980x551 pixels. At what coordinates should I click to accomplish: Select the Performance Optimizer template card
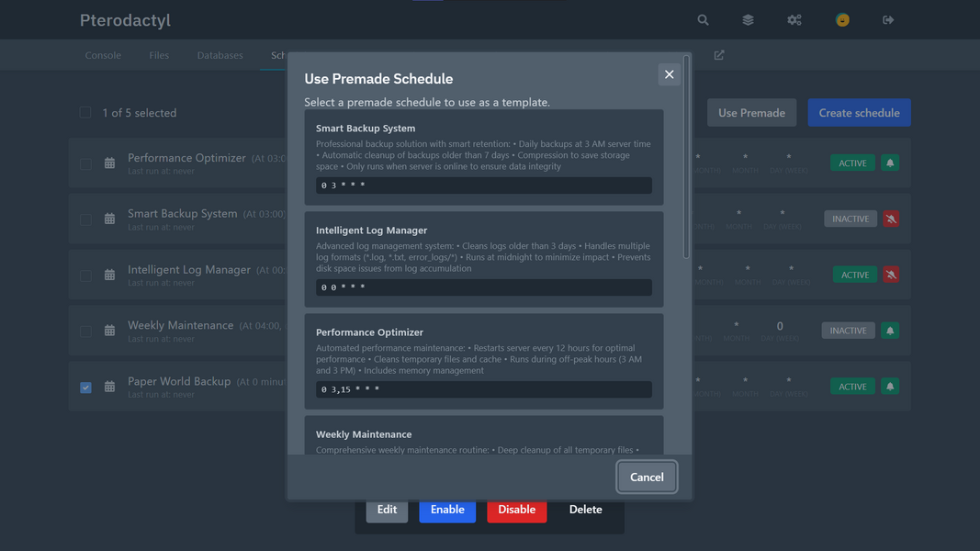(484, 361)
